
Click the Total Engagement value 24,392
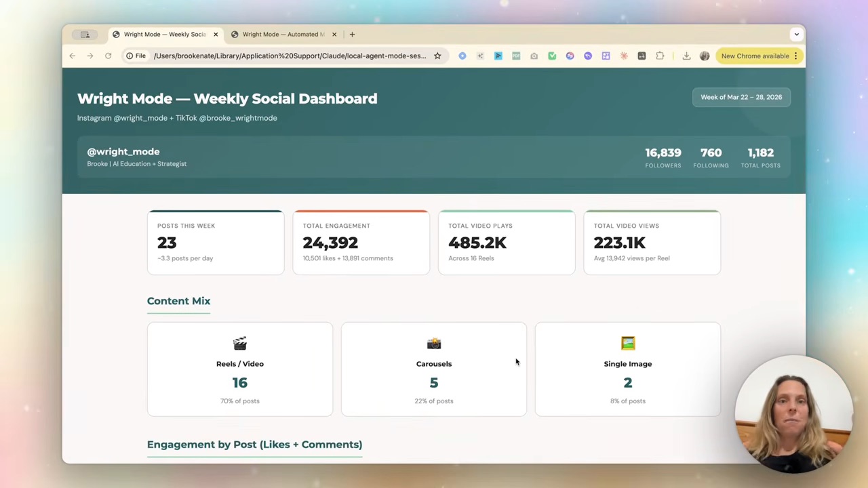(x=330, y=243)
